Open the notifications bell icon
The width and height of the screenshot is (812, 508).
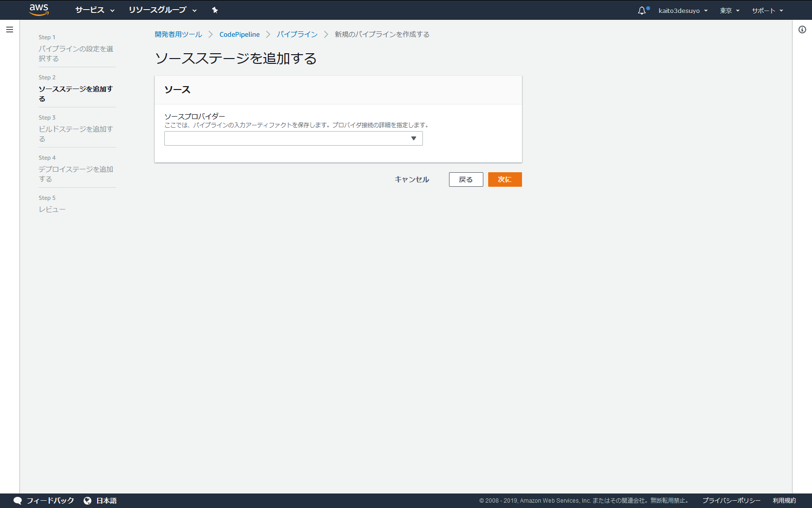642,10
